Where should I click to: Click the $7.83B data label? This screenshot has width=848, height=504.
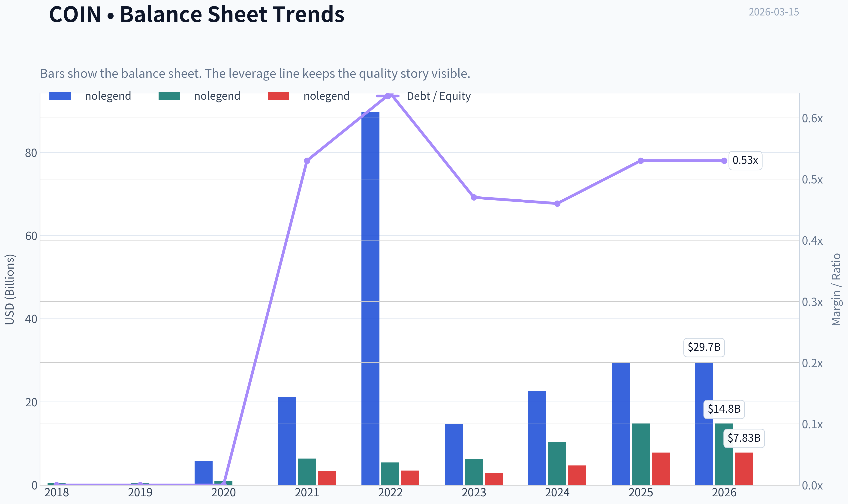tap(744, 438)
